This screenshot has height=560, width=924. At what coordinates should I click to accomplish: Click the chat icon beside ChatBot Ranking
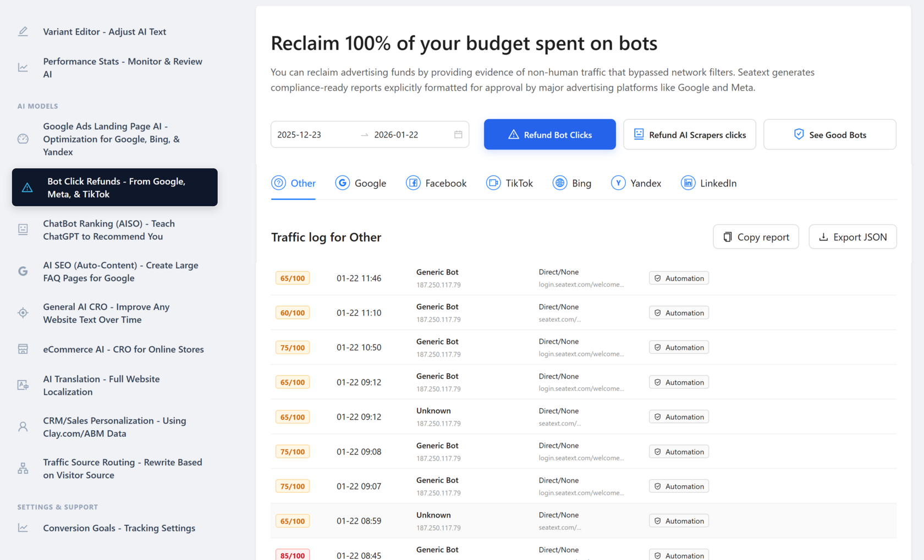pyautogui.click(x=23, y=230)
